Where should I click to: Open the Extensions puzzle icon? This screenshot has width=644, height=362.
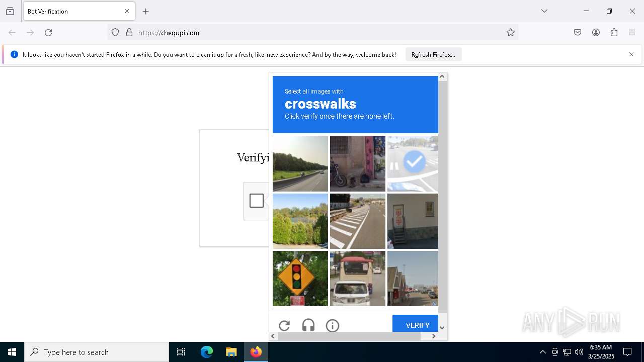click(614, 33)
